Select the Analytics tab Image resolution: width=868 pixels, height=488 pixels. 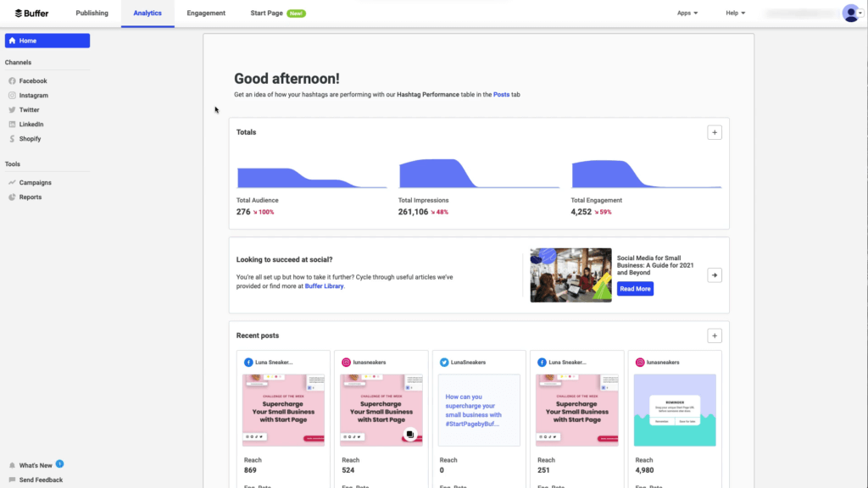(x=147, y=14)
